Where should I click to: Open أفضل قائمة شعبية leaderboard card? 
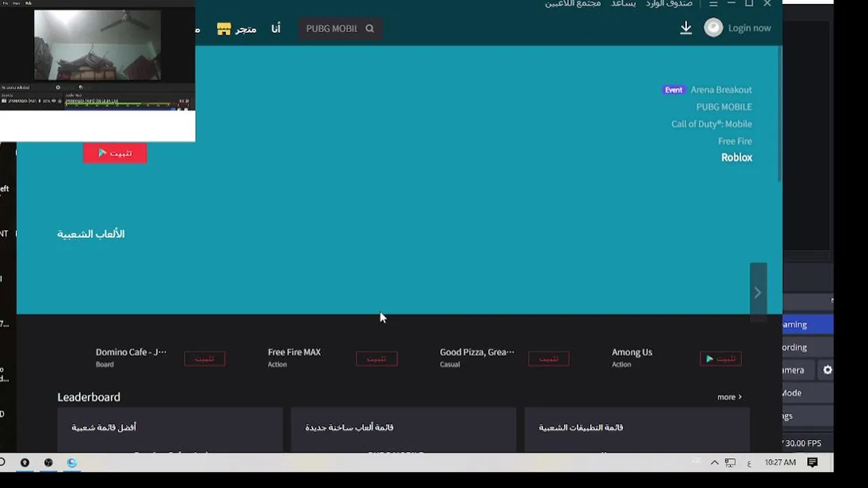(170, 430)
